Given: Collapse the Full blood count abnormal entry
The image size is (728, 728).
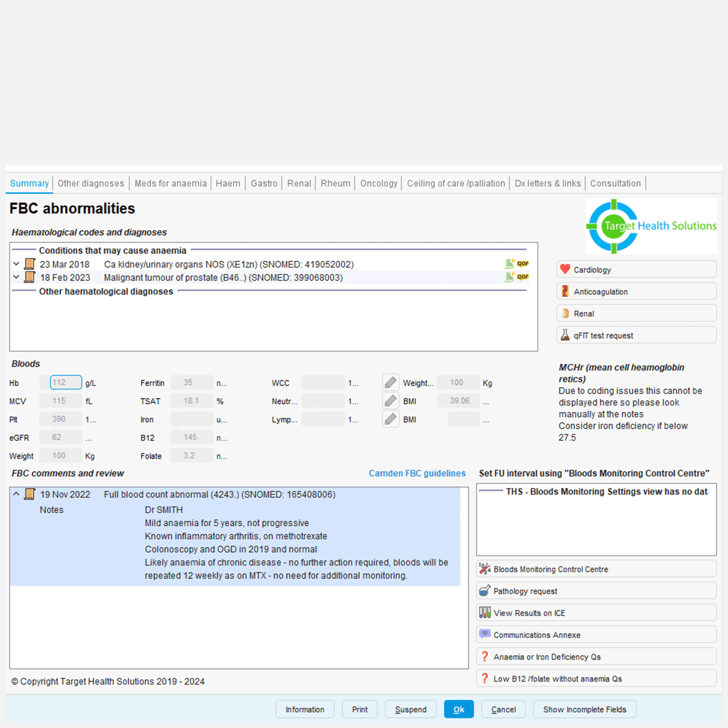Looking at the screenshot, I should click(x=16, y=494).
